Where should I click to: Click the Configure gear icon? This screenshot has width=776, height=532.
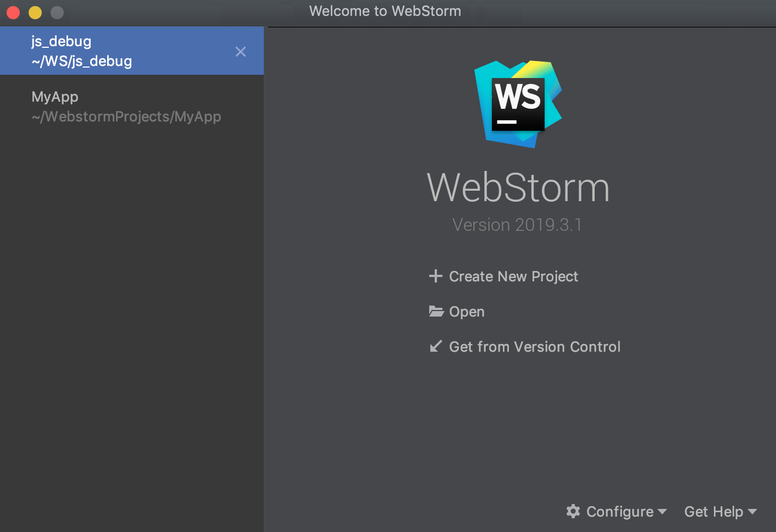[x=573, y=511]
